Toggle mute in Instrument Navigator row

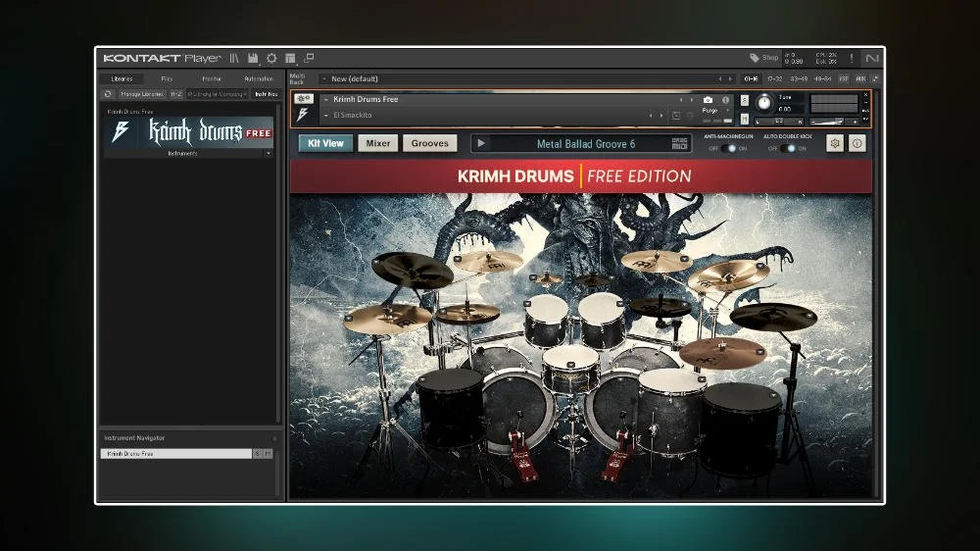269,453
